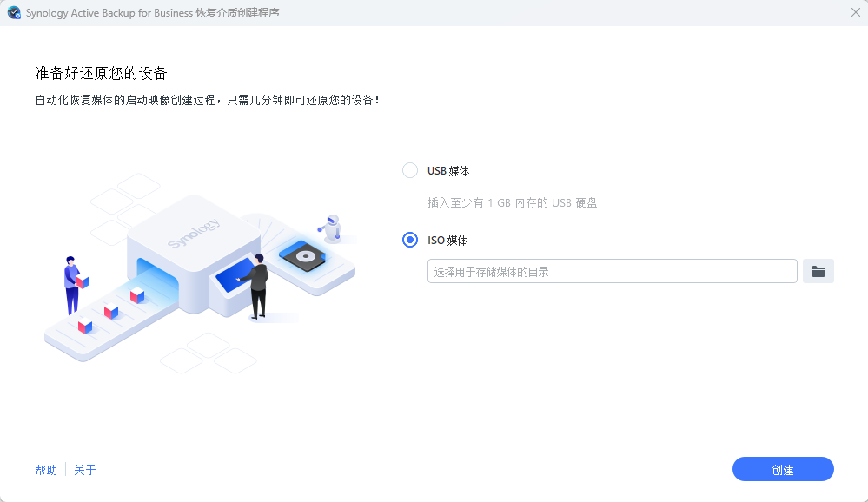Click the man in the black suit
Screen dimensions: 868x502
click(257, 287)
